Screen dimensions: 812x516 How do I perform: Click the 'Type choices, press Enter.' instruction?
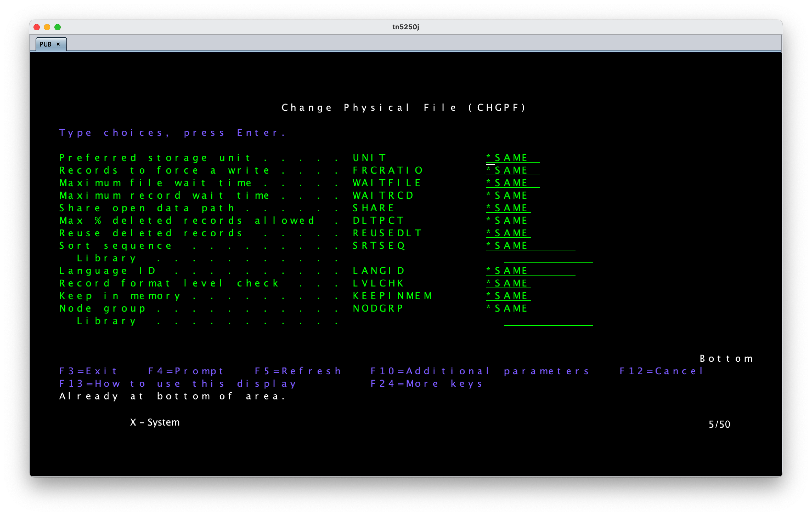click(172, 133)
